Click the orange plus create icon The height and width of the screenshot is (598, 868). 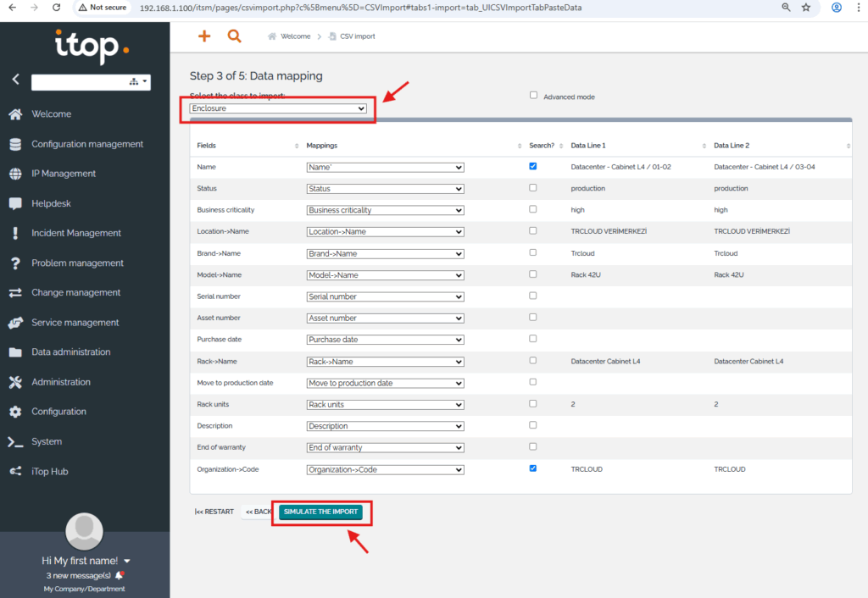click(203, 36)
